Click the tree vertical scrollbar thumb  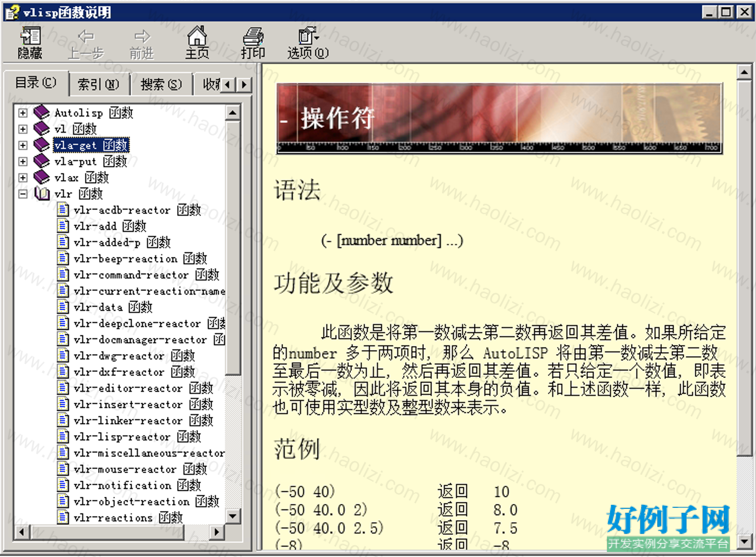click(x=233, y=247)
